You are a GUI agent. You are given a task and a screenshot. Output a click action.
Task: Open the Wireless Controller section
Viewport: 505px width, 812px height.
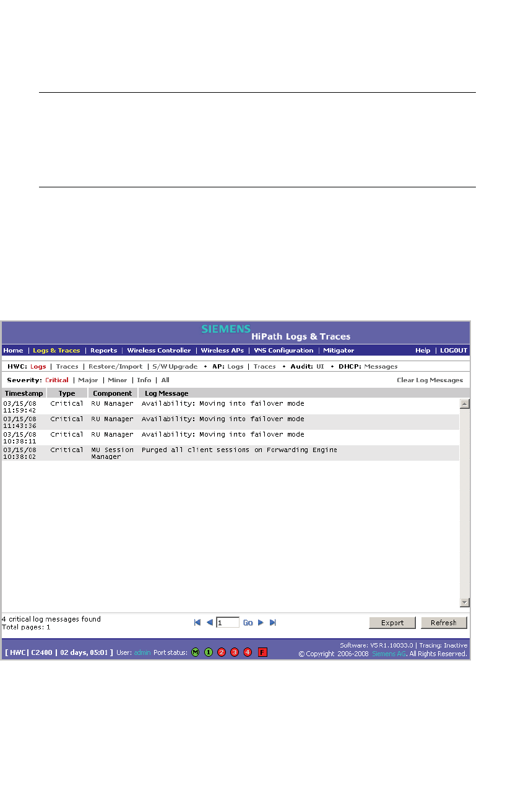159,350
